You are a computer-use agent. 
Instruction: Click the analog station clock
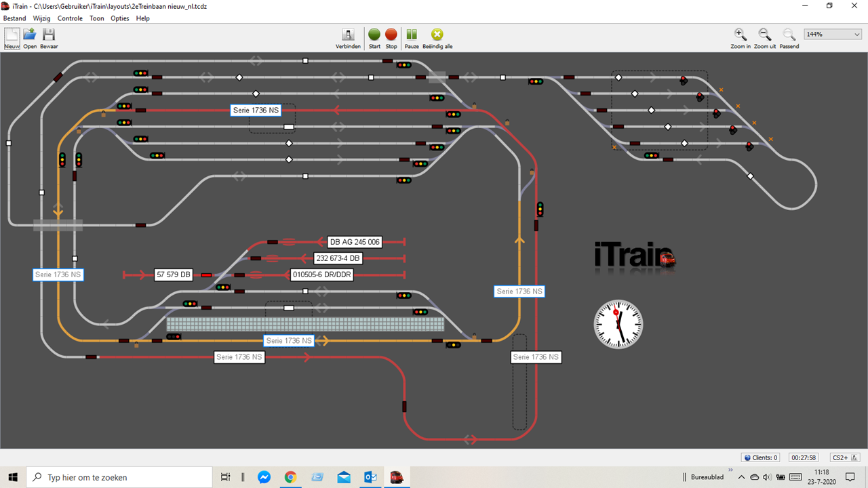click(618, 324)
